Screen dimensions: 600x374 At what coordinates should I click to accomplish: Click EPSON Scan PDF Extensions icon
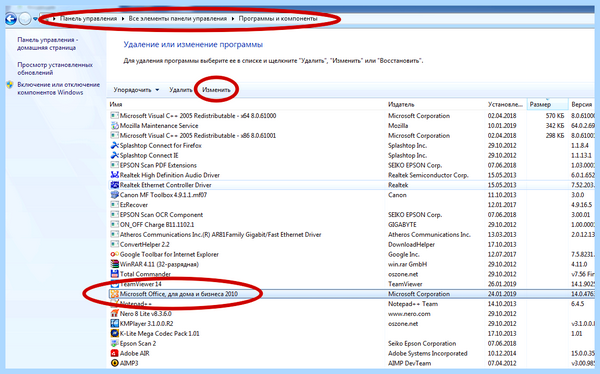(x=114, y=165)
